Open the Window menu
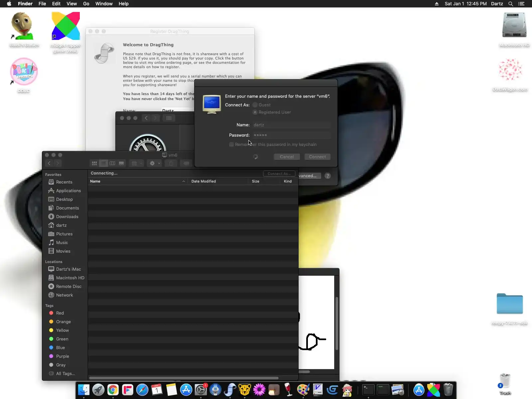This screenshot has width=532, height=399. tap(104, 4)
